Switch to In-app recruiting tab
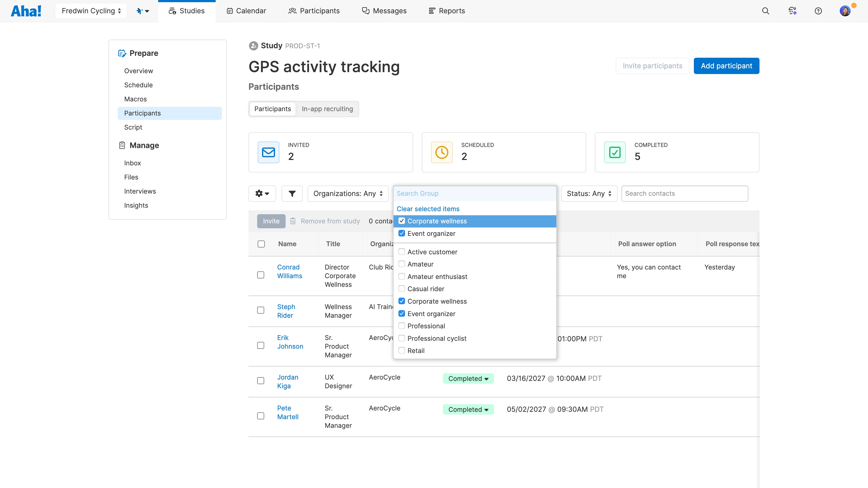 coord(327,109)
